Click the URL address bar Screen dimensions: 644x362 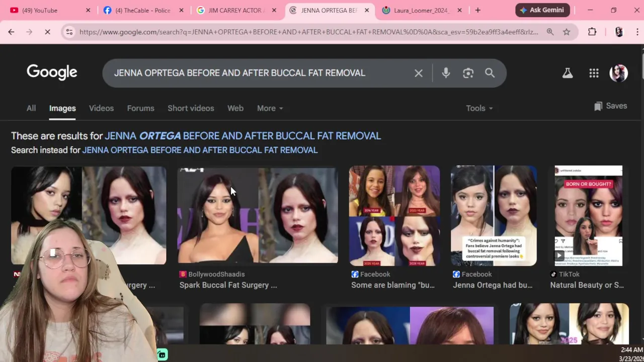308,32
